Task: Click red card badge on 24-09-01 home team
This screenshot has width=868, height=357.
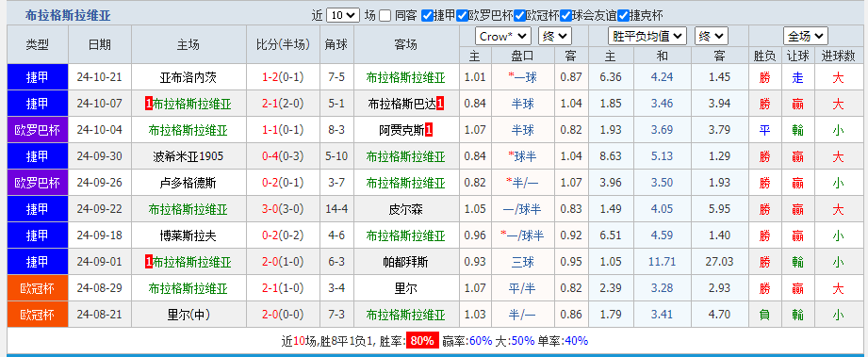Action: [x=148, y=263]
